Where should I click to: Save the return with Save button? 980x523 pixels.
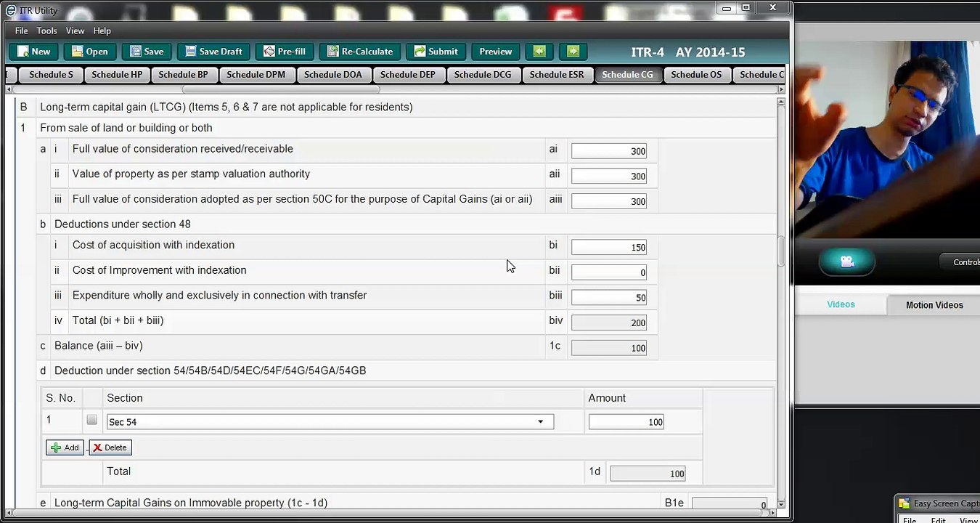pos(147,52)
